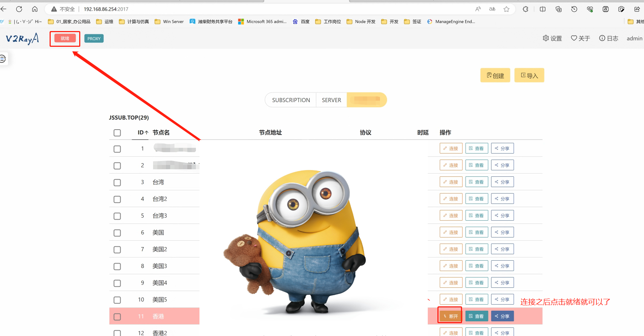Click 连接 for node row 1
644x336 pixels.
click(451, 148)
